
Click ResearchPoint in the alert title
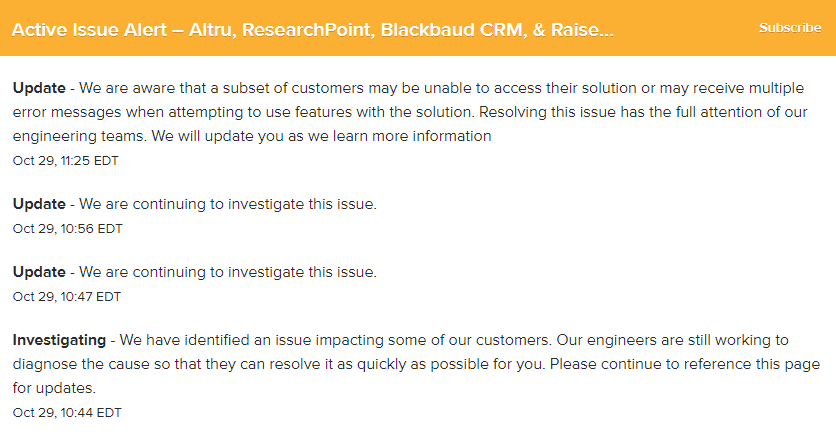click(x=307, y=29)
